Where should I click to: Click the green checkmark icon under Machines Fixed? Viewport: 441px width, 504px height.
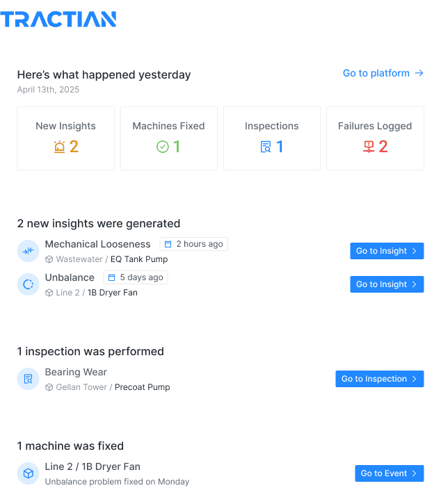coord(163,147)
